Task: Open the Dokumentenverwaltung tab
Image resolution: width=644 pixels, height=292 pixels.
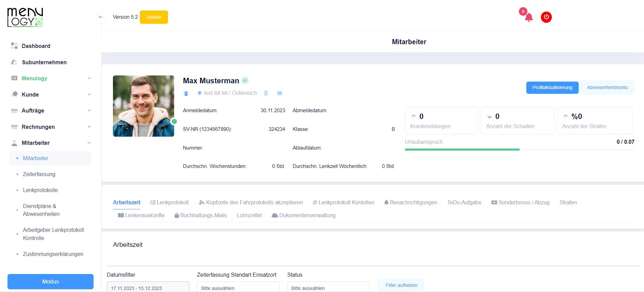Action: [303, 215]
